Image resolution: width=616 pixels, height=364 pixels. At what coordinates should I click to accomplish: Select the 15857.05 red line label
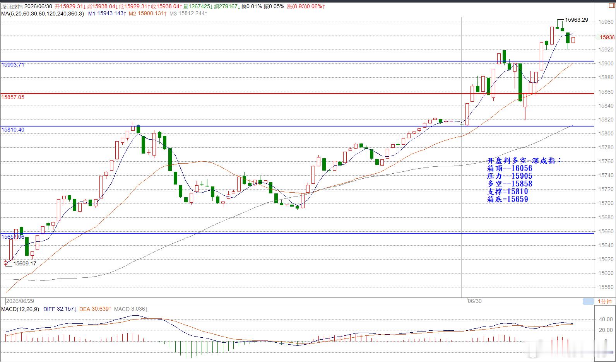[13, 97]
